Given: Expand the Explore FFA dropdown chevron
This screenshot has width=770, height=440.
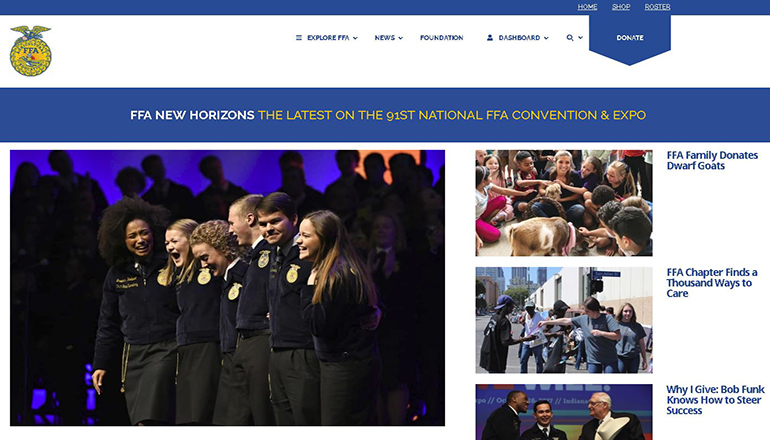Looking at the screenshot, I should [x=355, y=38].
